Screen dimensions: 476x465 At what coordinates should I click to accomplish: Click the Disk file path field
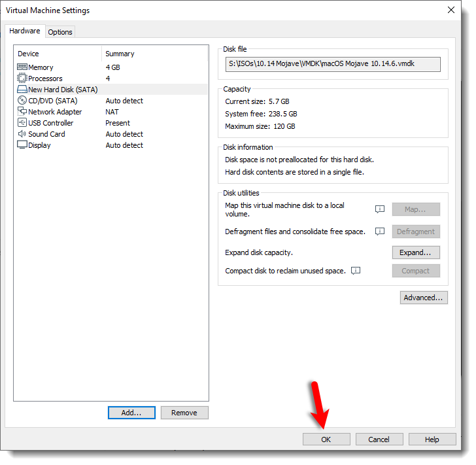click(x=333, y=64)
